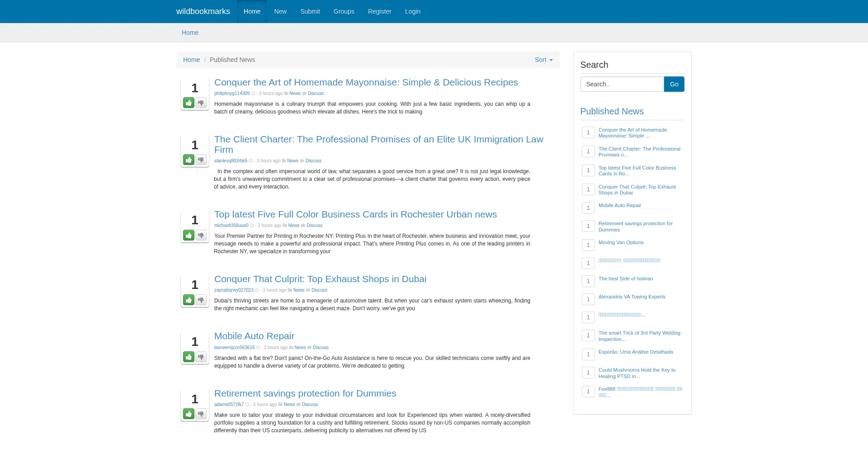Upvote the Homemade Mayonnaise article
The height and width of the screenshot is (449, 868).
189,103
